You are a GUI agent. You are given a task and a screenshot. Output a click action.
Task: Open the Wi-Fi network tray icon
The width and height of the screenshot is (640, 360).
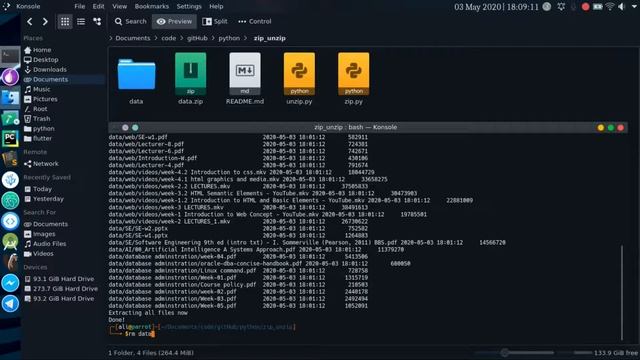[x=610, y=7]
